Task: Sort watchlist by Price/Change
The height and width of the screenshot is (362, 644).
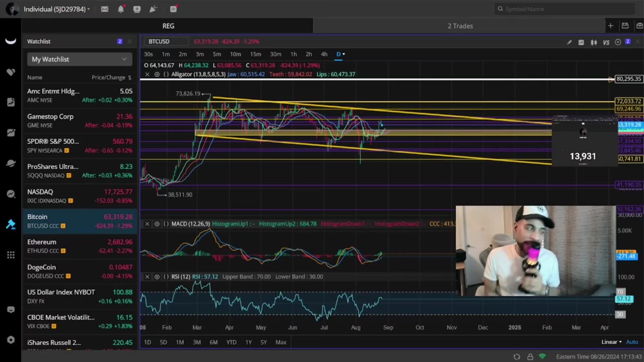Action: [111, 77]
